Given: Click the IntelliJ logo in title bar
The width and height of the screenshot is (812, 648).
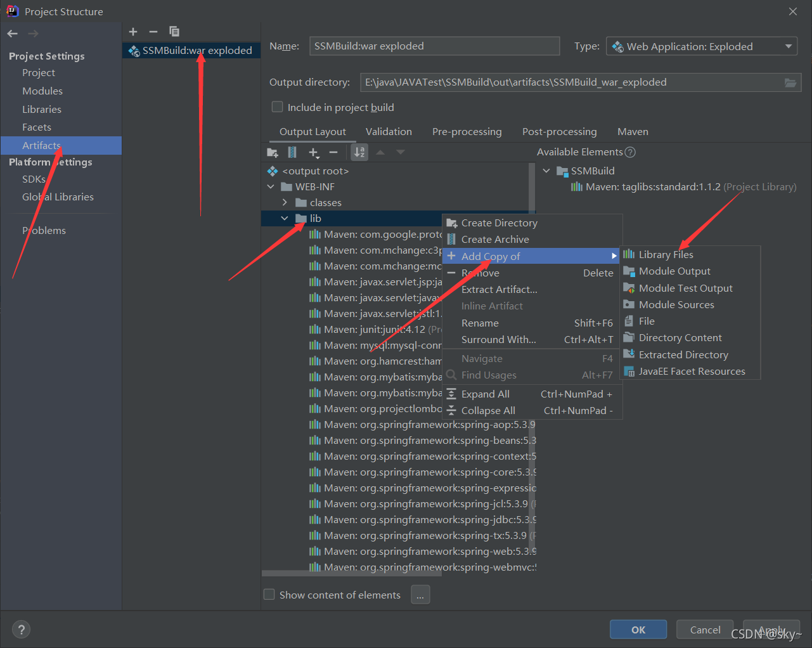Looking at the screenshot, I should tap(12, 11).
